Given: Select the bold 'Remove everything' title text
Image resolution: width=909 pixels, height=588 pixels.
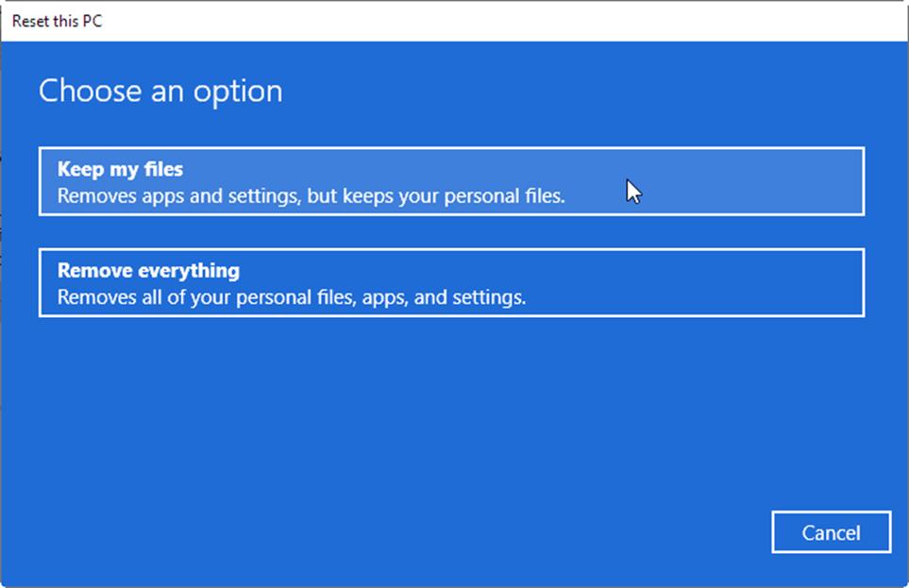Looking at the screenshot, I should pyautogui.click(x=148, y=271).
